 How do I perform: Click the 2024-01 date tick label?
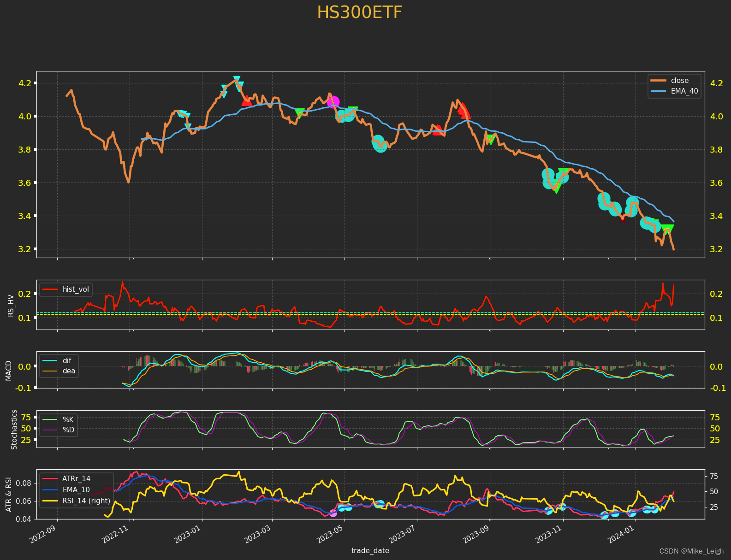(622, 534)
